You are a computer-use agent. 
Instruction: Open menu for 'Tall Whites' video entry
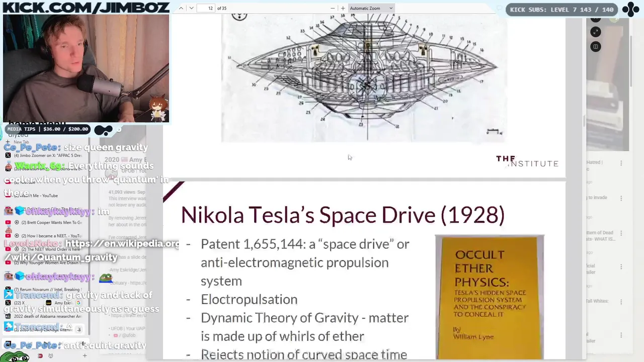coord(621,302)
